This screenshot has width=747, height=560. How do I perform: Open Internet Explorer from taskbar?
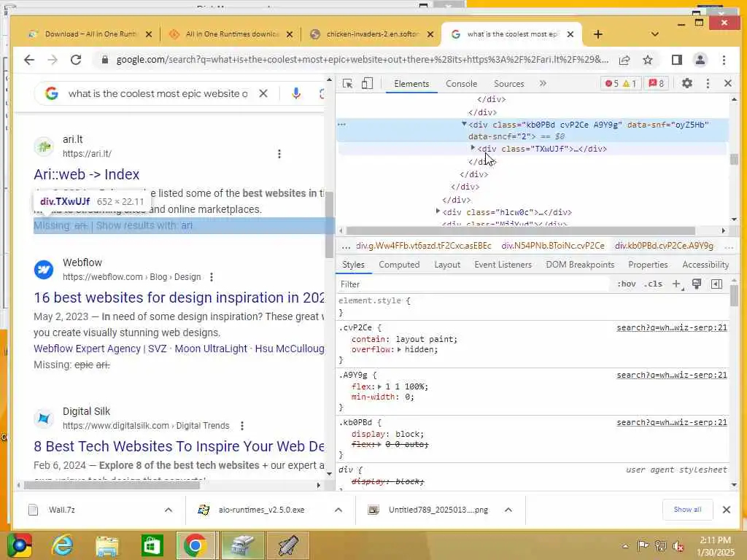tap(63, 545)
